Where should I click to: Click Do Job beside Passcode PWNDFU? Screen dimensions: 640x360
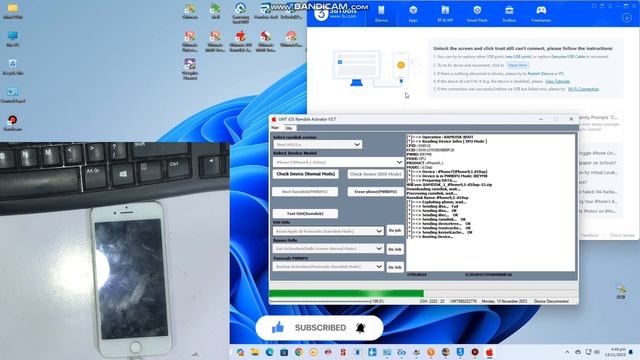pos(395,267)
